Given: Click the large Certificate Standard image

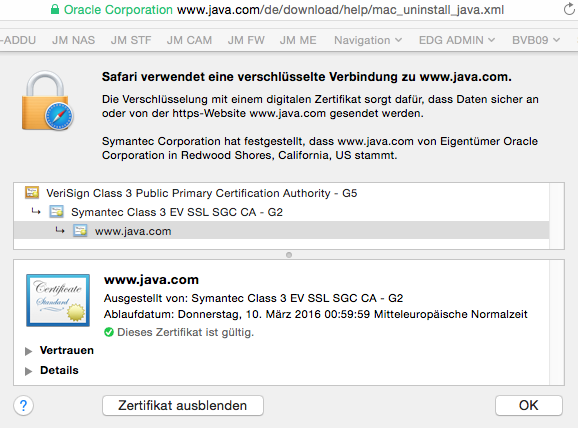Looking at the screenshot, I should (58, 300).
